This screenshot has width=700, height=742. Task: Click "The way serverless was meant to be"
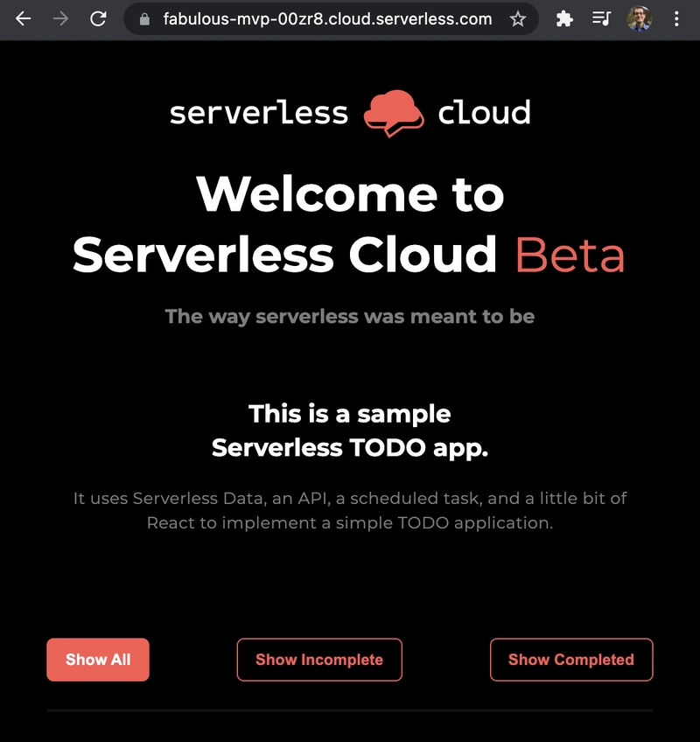point(350,317)
